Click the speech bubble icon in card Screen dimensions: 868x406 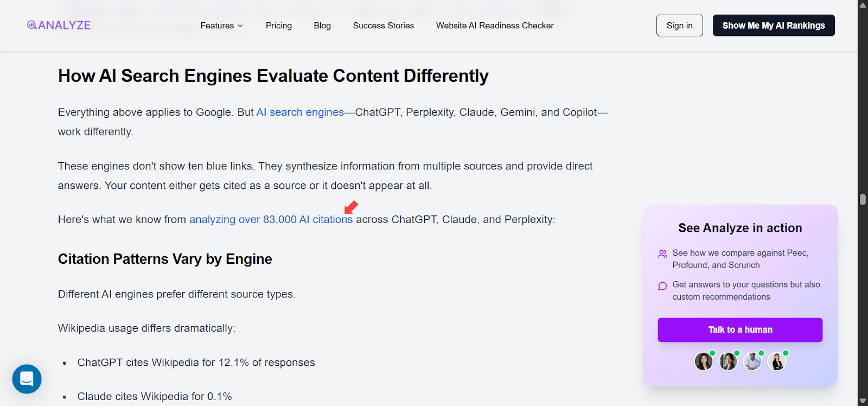click(662, 286)
